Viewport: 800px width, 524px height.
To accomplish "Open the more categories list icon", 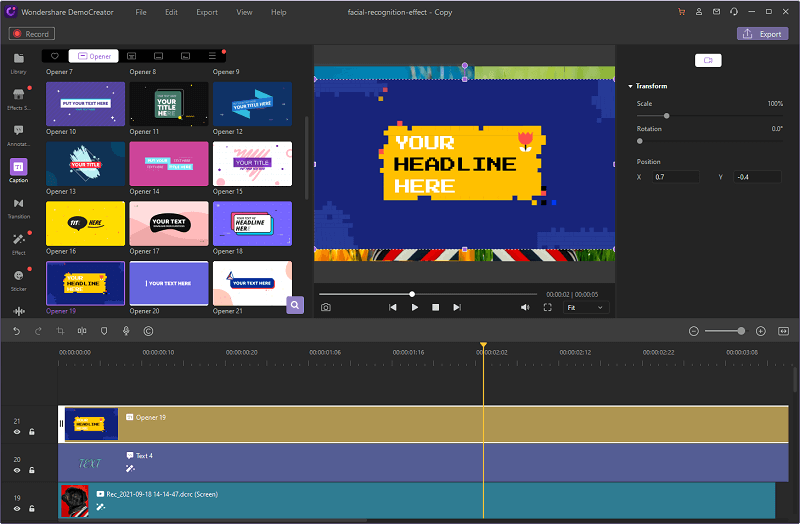I will pyautogui.click(x=212, y=56).
